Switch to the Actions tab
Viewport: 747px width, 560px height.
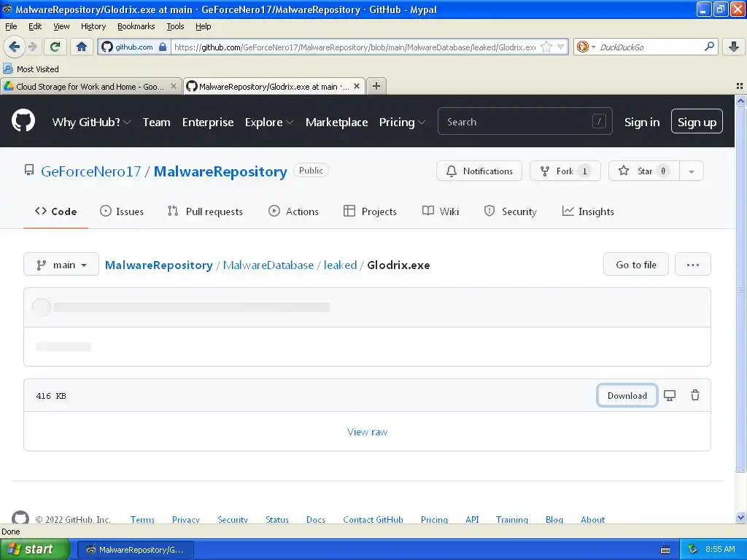tap(293, 211)
